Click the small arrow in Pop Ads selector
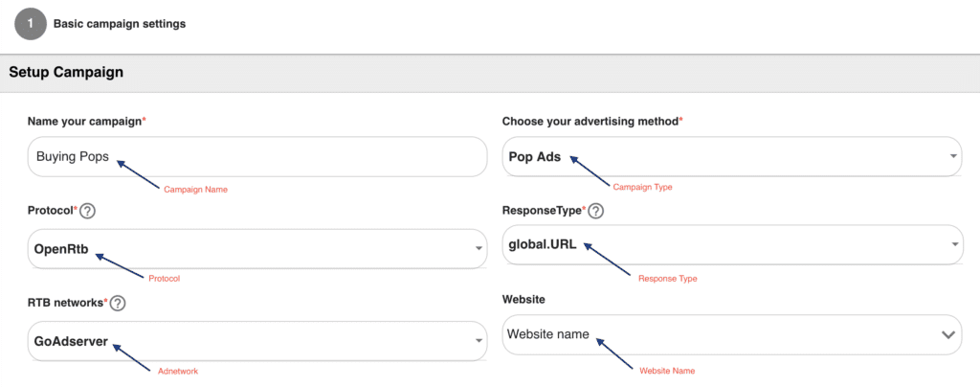 click(x=953, y=157)
